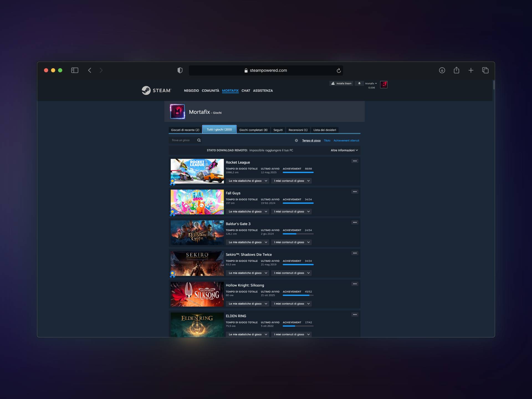Toggle the Safari sidebar icon

[75, 70]
